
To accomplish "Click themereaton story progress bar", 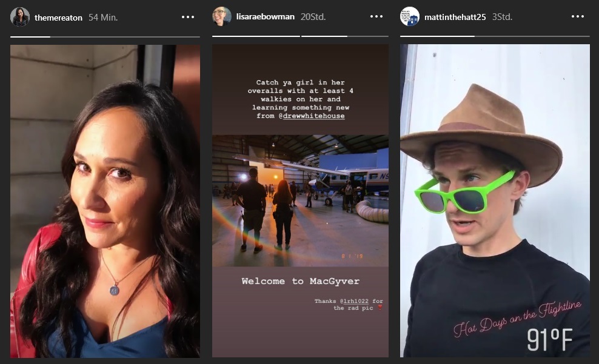I will 105,36.
